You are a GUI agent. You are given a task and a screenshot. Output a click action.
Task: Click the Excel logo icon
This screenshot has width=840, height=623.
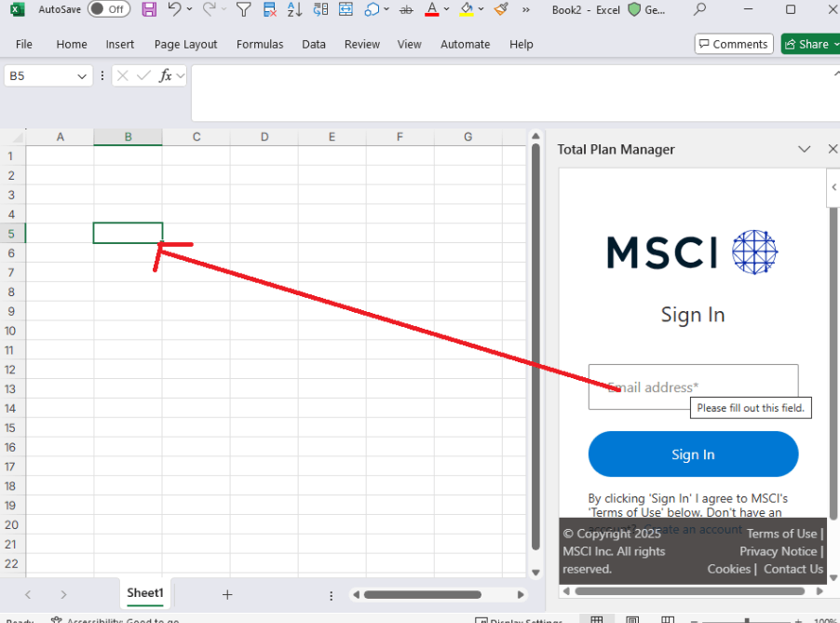click(17, 9)
